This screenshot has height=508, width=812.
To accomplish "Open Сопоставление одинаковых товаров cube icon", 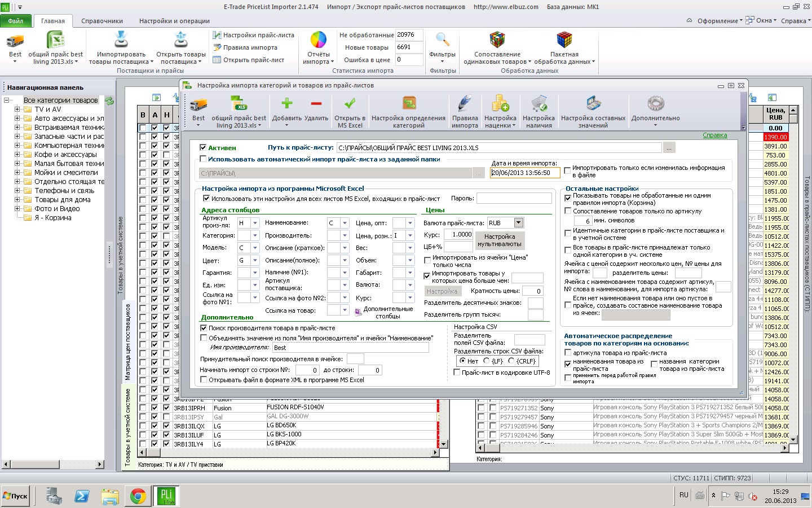I will coord(497,40).
